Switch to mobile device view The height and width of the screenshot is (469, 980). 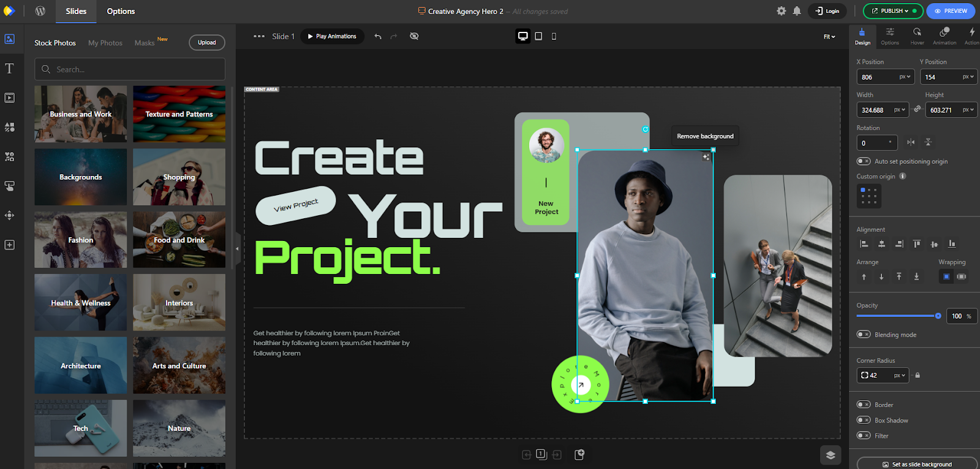(554, 36)
